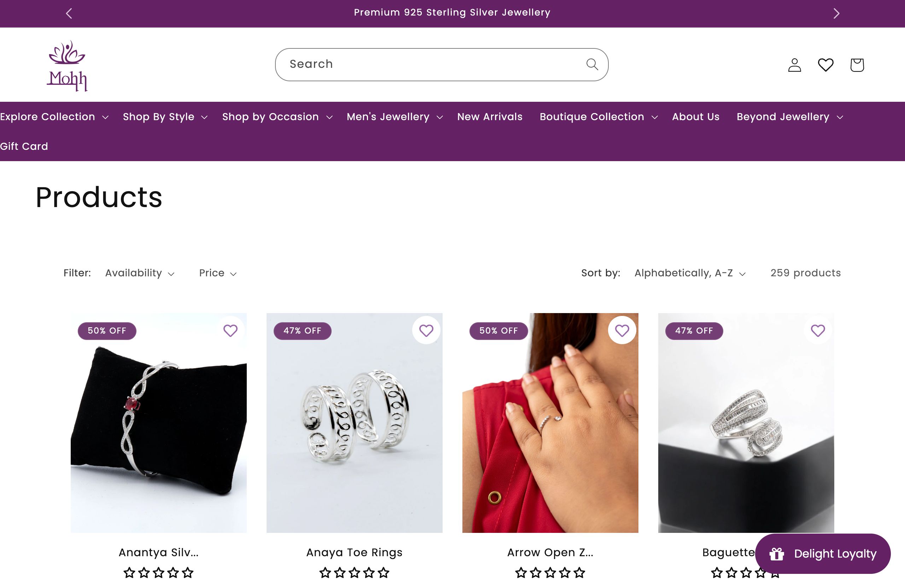905x588 pixels.
Task: Add Anantya Silver bracelet to wishlist
Action: pyautogui.click(x=230, y=330)
